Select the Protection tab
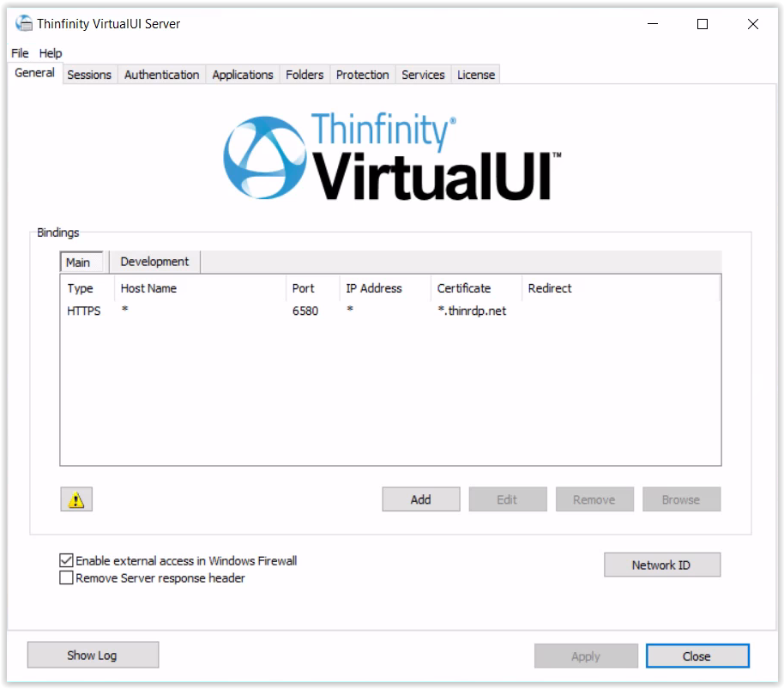This screenshot has width=784, height=689. click(x=362, y=75)
